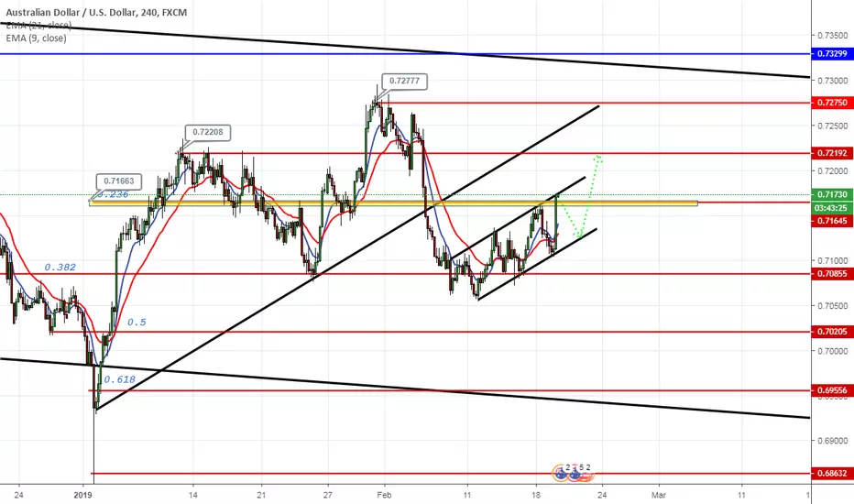Image resolution: width=854 pixels, height=504 pixels.
Task: Click the 0.70000 price axis tick
Action: 833,351
